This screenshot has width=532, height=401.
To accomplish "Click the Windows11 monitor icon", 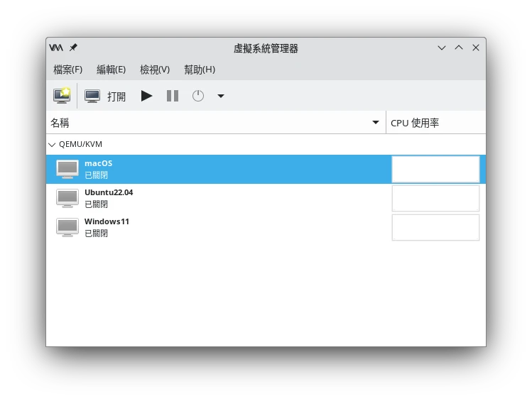I will coord(67,227).
